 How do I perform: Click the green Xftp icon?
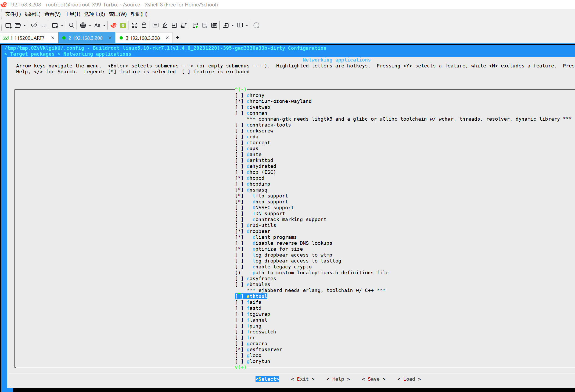point(123,25)
